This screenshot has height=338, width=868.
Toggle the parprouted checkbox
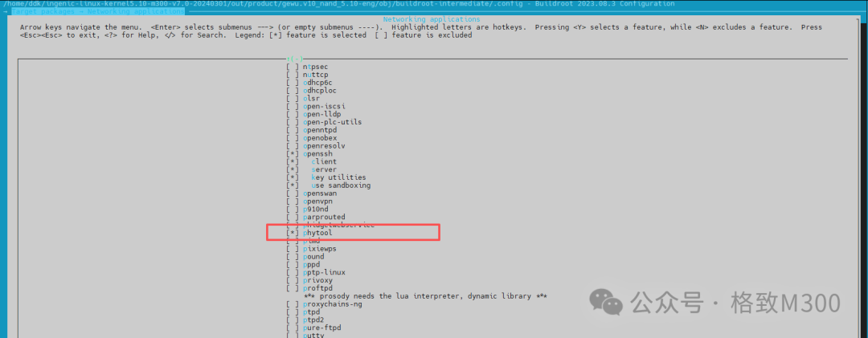(293, 218)
